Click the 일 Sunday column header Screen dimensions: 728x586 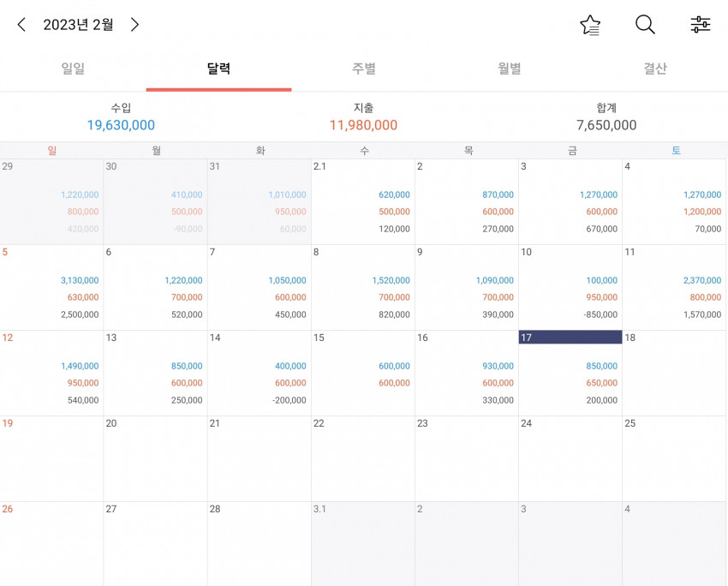click(x=51, y=151)
